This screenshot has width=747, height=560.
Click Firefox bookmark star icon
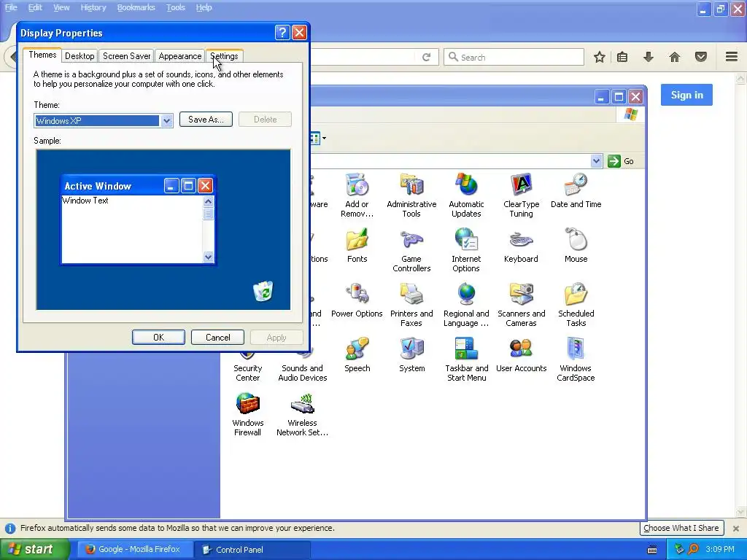(600, 57)
